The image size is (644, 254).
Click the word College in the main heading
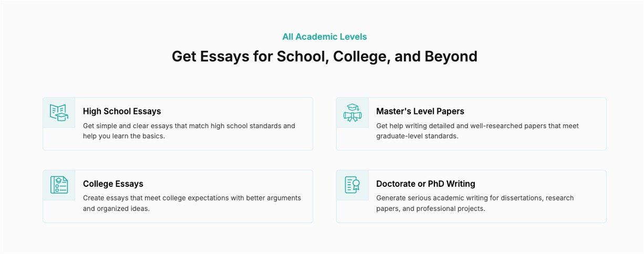click(360, 56)
